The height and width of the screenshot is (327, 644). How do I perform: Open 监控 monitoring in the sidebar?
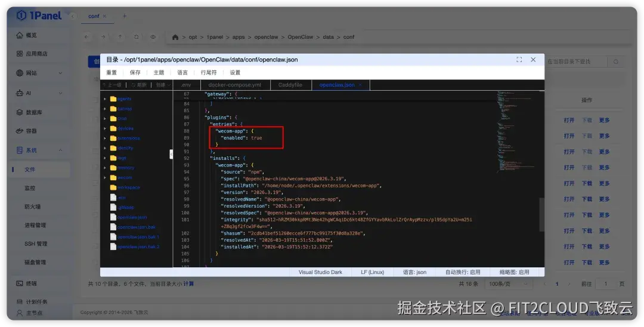tap(30, 188)
